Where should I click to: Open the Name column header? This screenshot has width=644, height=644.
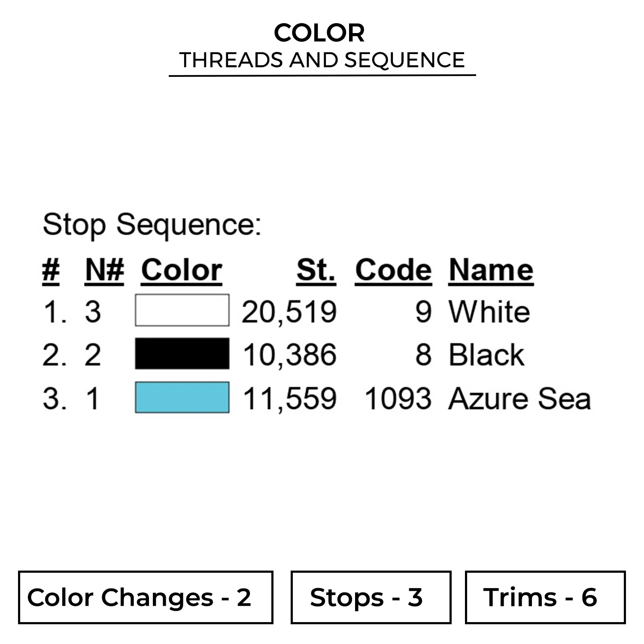tap(491, 270)
